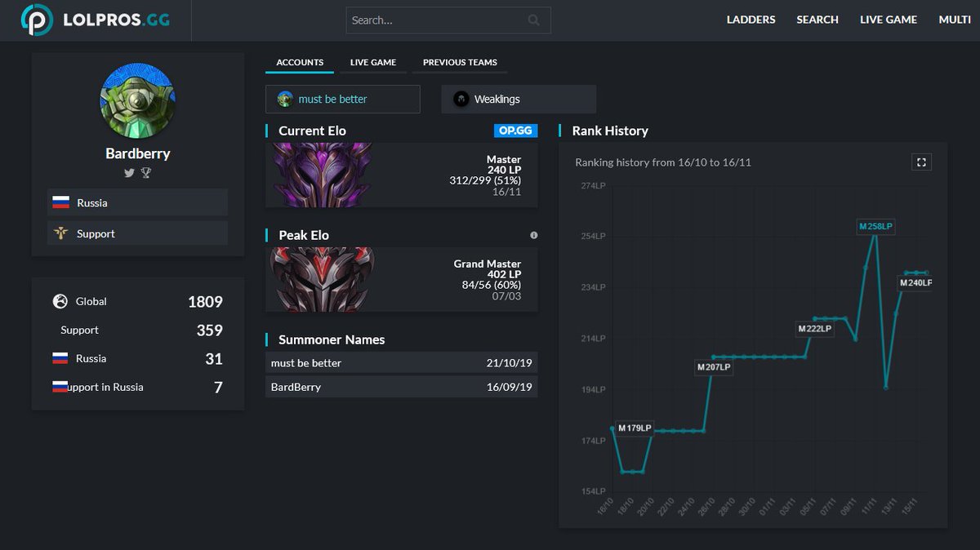Image resolution: width=980 pixels, height=550 pixels.
Task: Switch to the Live Game tab
Action: pyautogui.click(x=373, y=63)
